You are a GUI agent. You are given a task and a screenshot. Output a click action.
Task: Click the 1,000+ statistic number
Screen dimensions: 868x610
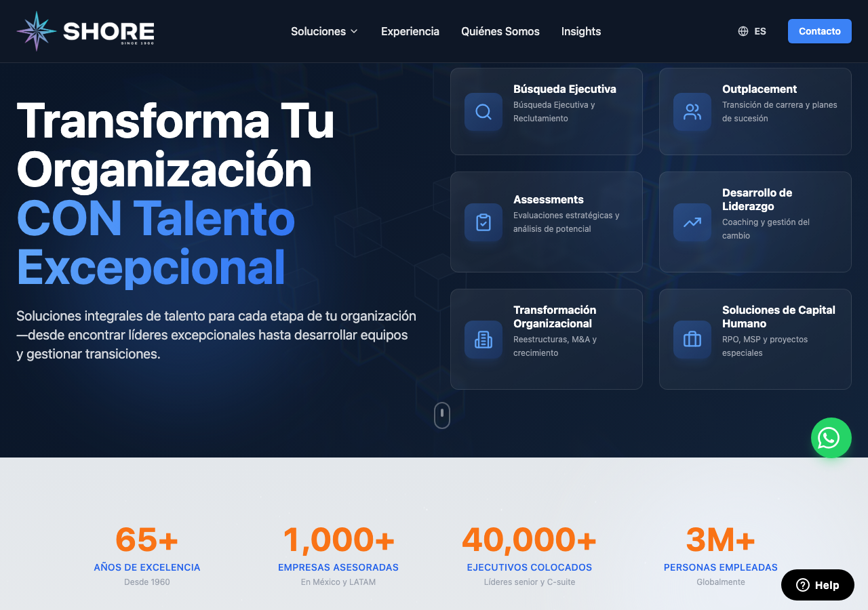(x=338, y=540)
